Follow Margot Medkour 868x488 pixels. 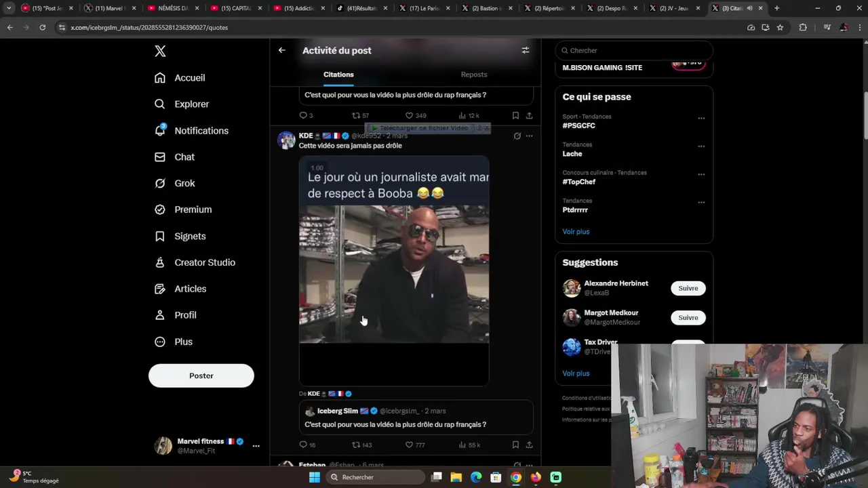[688, 318]
